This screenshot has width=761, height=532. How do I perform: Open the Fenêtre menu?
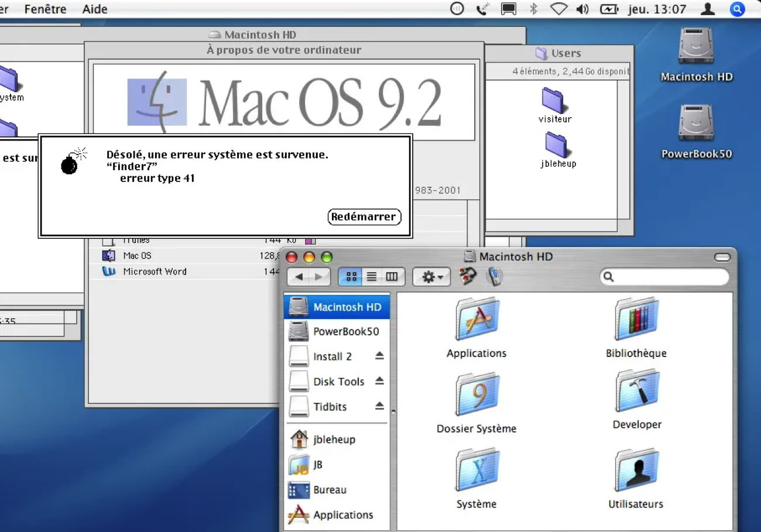[45, 9]
